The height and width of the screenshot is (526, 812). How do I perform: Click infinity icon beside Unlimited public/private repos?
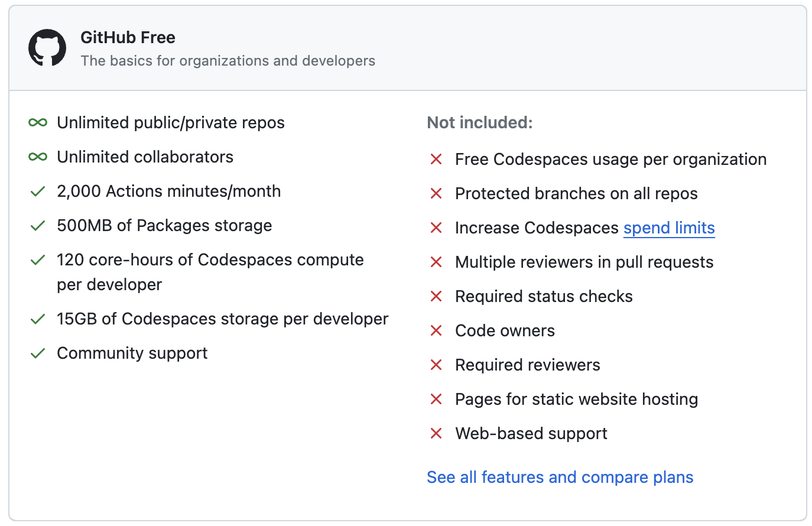pos(38,122)
